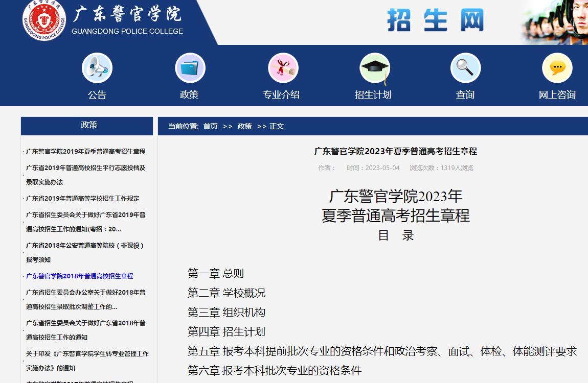Image resolution: width=588 pixels, height=383 pixels.
Task: Go to 首页 in the breadcrumb
Action: (210, 126)
